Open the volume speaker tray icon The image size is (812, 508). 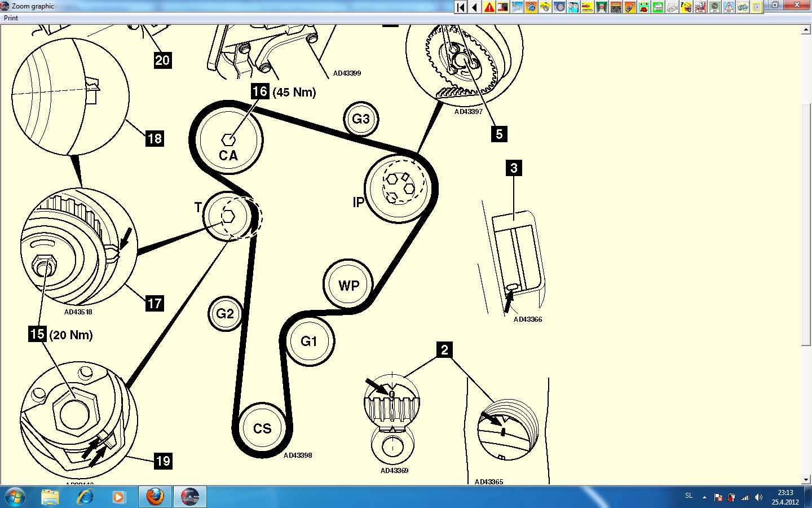758,497
